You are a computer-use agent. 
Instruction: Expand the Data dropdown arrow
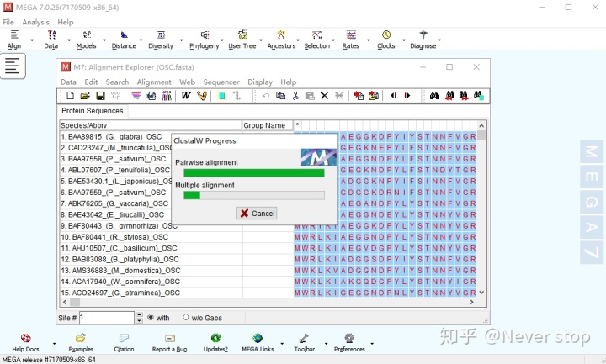point(69,40)
